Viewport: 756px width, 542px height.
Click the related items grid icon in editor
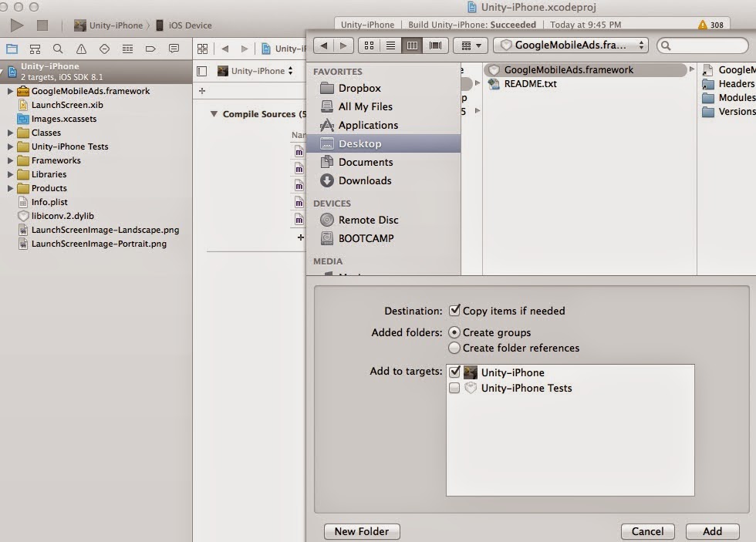coord(202,49)
